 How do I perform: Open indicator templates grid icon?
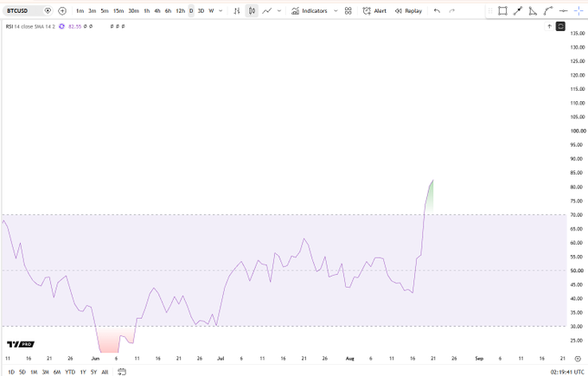click(x=348, y=11)
